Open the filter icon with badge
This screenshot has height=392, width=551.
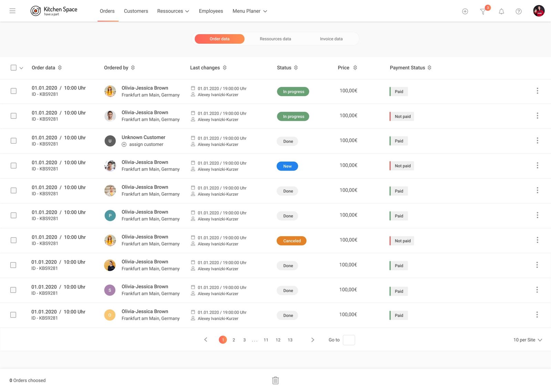pos(483,11)
